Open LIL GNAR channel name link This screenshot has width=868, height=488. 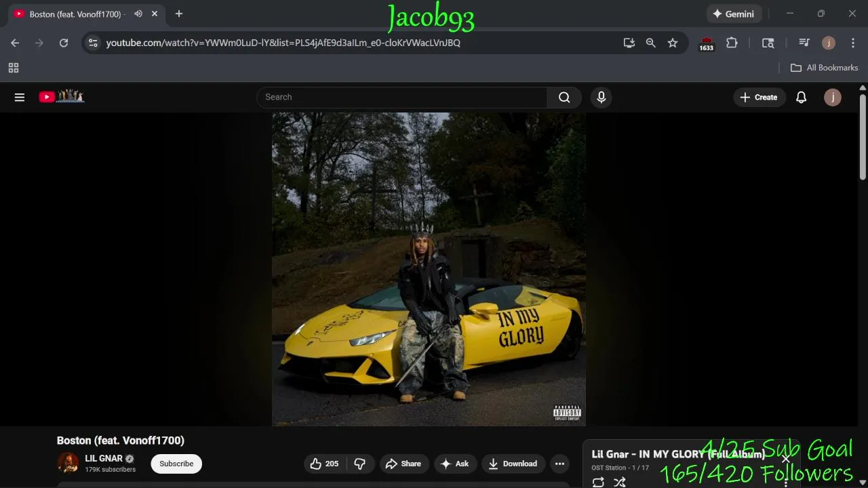(104, 458)
